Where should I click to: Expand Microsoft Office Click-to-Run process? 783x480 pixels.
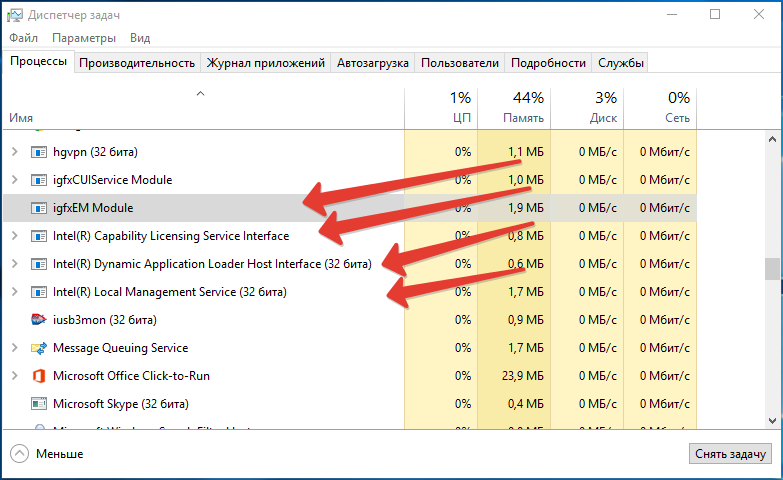point(14,376)
